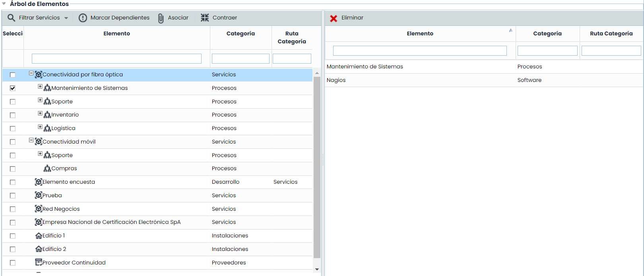
Task: Click the Contraer collapse arrows icon
Action: [x=205, y=18]
